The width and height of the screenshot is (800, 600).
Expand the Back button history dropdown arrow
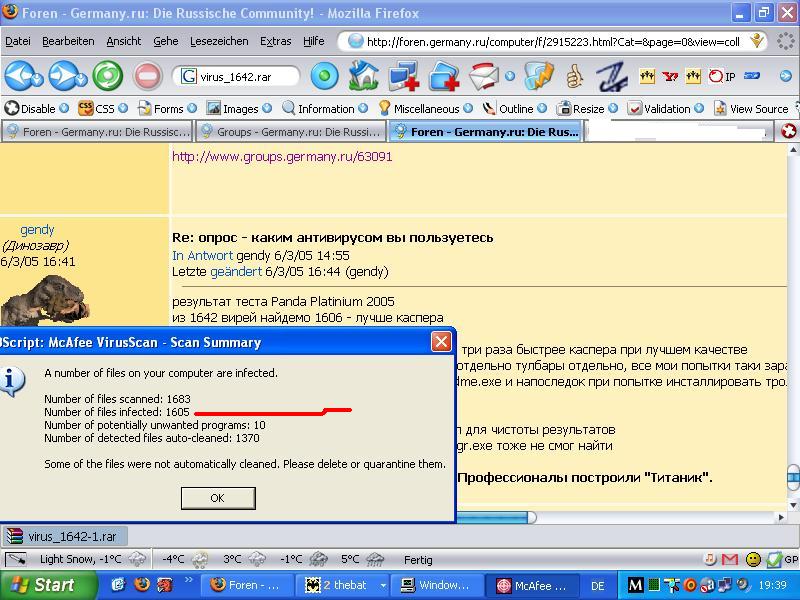coord(38,79)
